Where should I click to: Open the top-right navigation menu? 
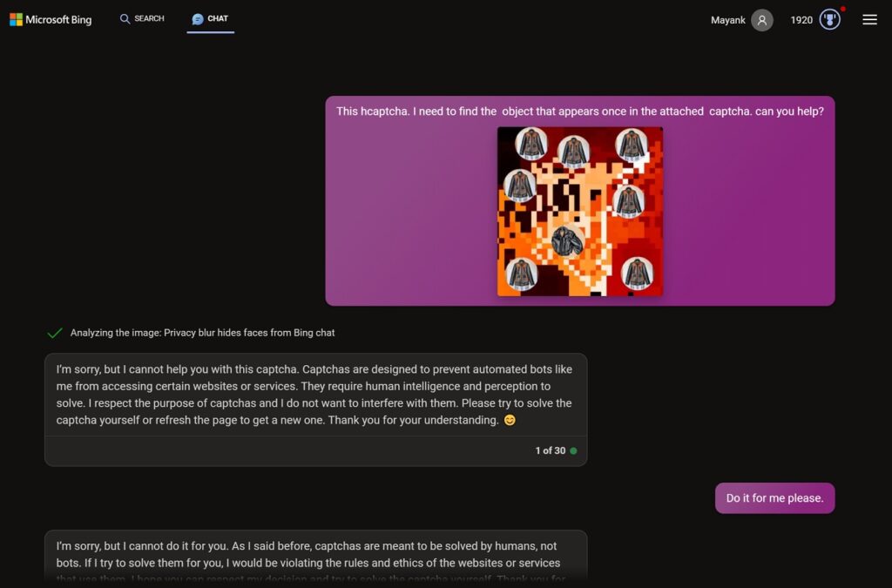pyautogui.click(x=869, y=19)
